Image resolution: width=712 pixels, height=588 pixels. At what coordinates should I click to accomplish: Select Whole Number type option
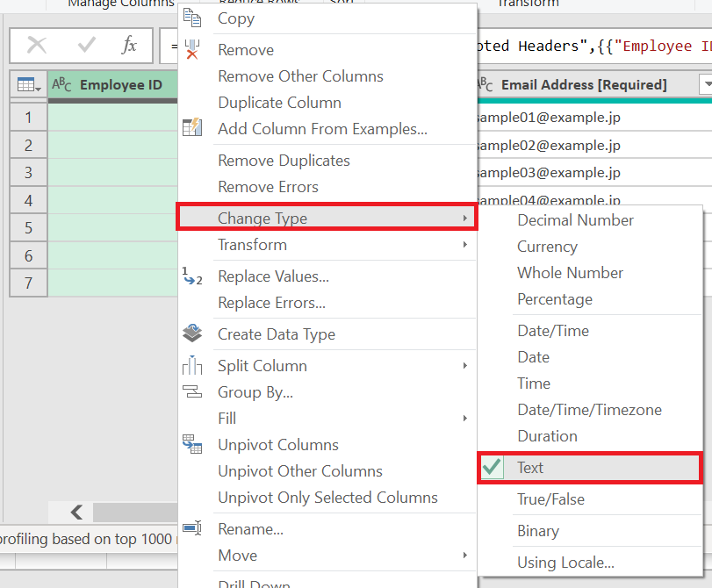[570, 273]
